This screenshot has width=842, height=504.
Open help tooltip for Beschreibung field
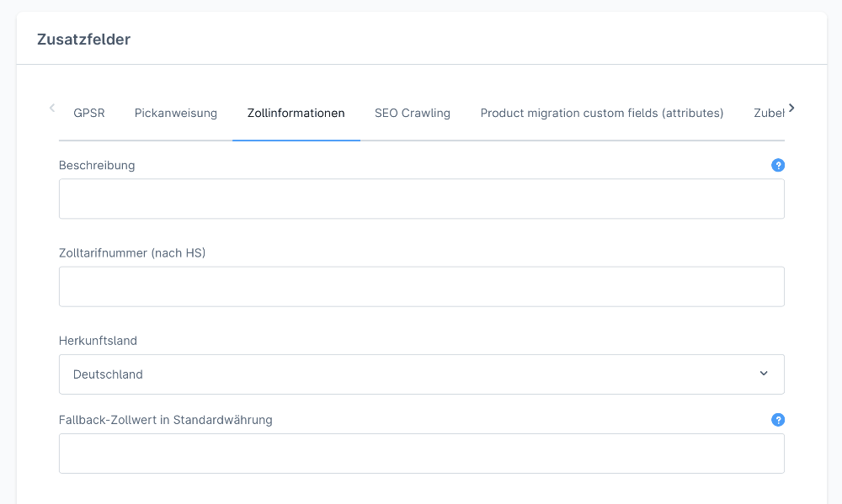pyautogui.click(x=778, y=166)
